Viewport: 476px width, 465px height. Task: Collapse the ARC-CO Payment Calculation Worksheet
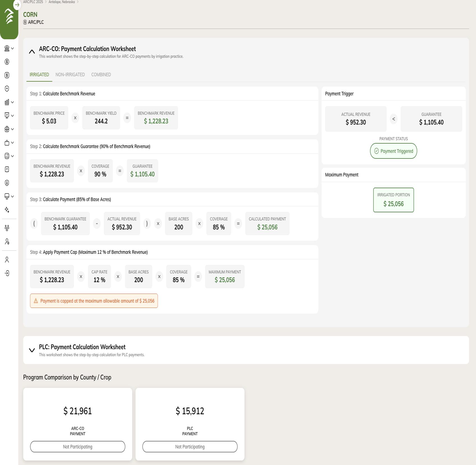32,52
